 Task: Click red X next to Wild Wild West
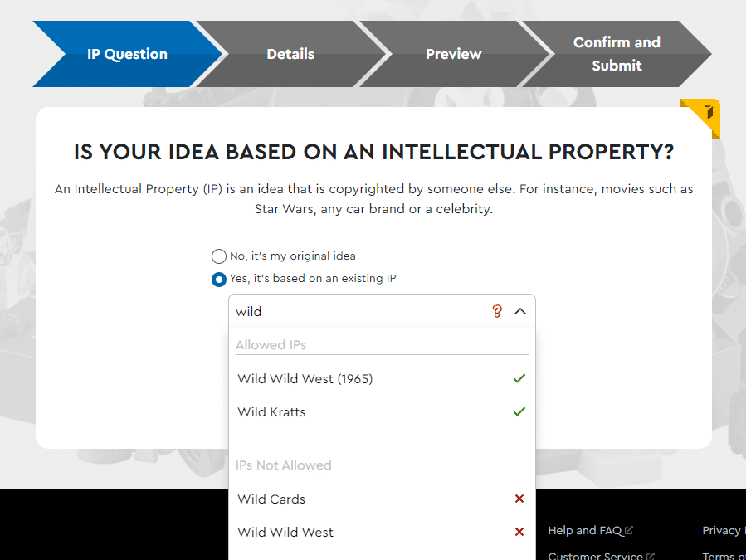[x=519, y=532]
